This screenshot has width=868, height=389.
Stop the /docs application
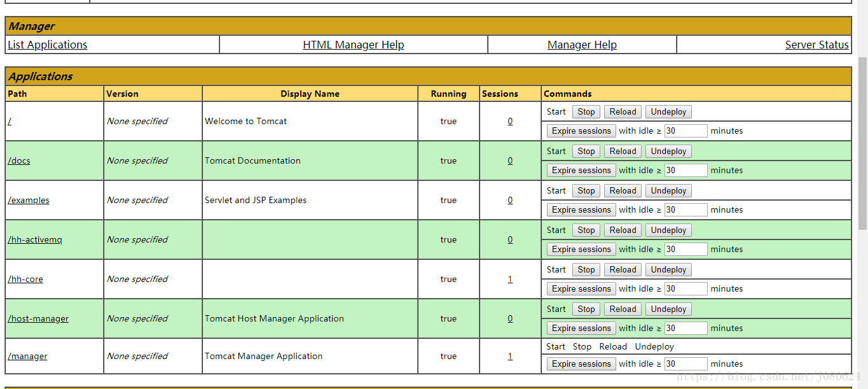point(586,152)
